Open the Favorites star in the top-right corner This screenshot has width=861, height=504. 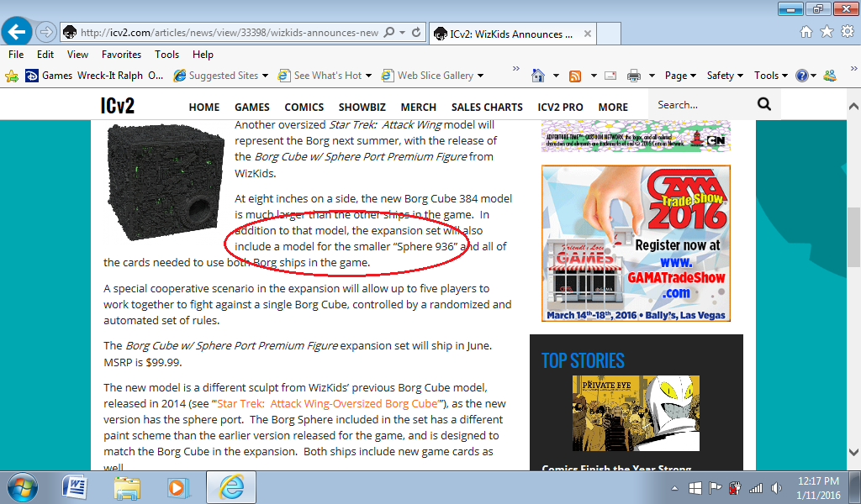tap(827, 32)
